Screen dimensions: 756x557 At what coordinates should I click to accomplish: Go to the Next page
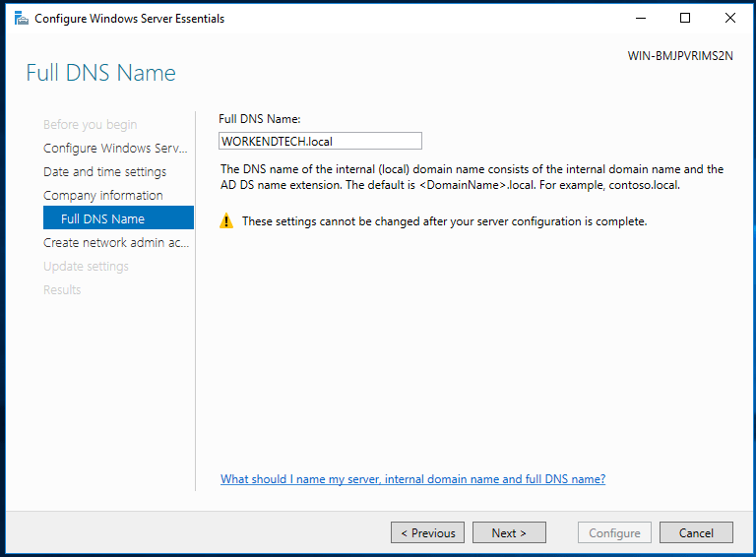click(509, 532)
